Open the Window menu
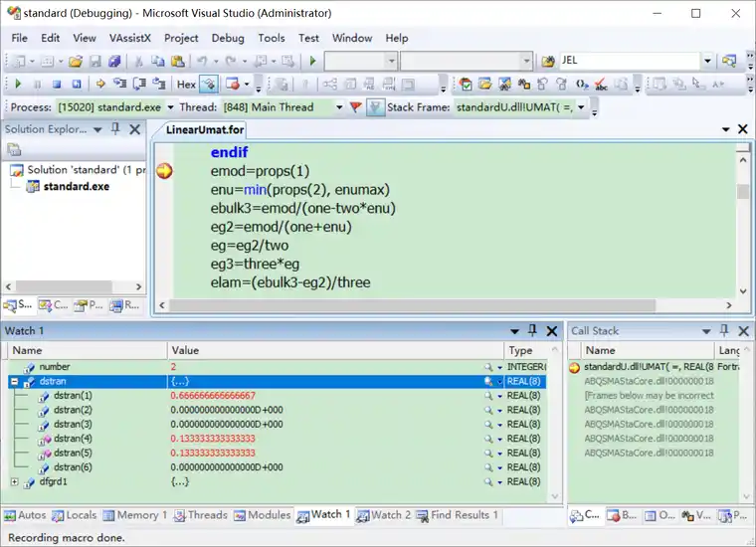Viewport: 756px width, 547px height. point(352,38)
